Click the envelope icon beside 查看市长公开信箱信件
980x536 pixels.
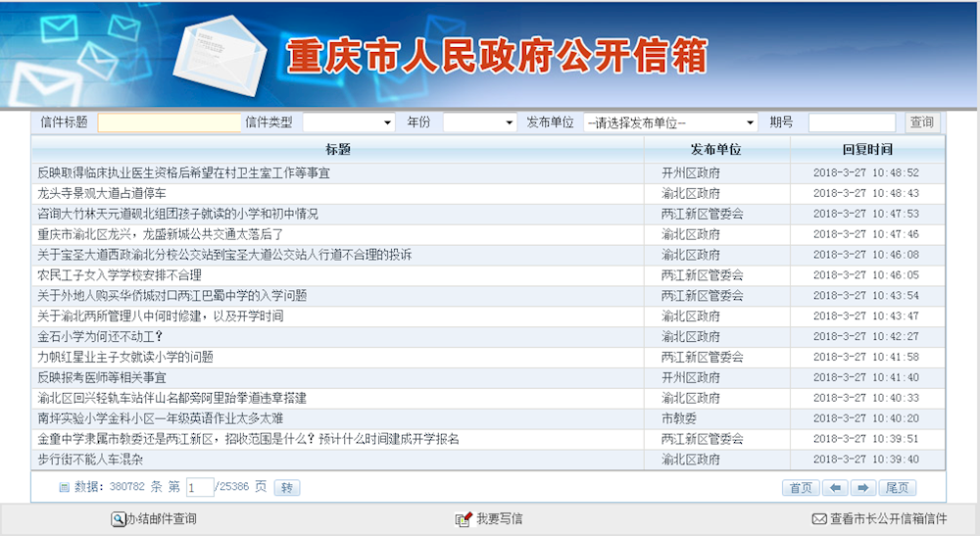point(818,519)
